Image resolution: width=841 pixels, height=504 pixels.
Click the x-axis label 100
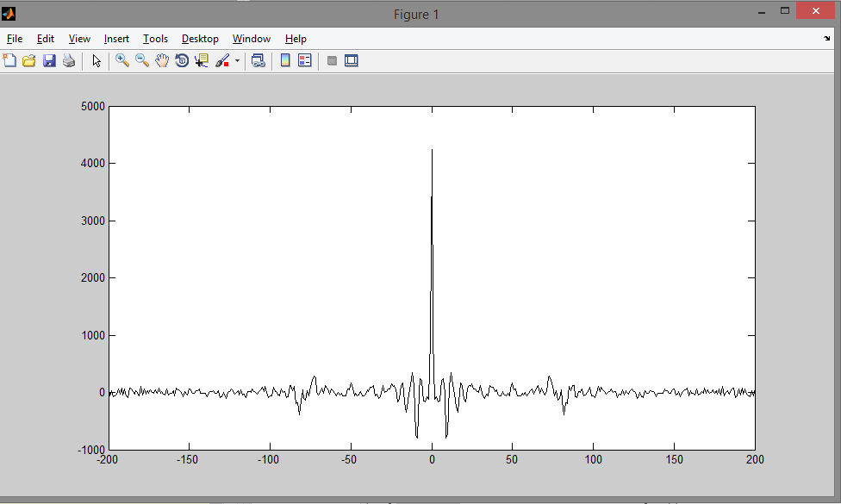coord(593,459)
